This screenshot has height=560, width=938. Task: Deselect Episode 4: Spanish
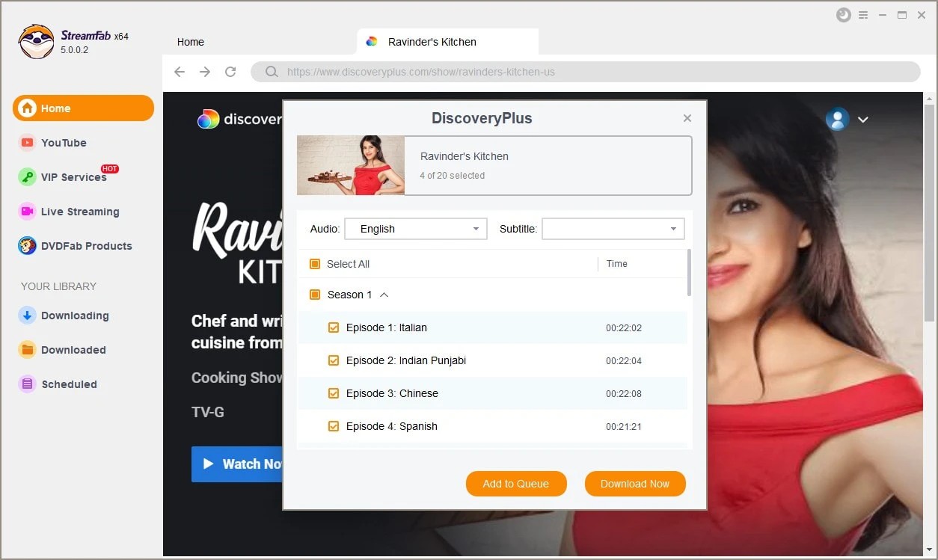(334, 426)
